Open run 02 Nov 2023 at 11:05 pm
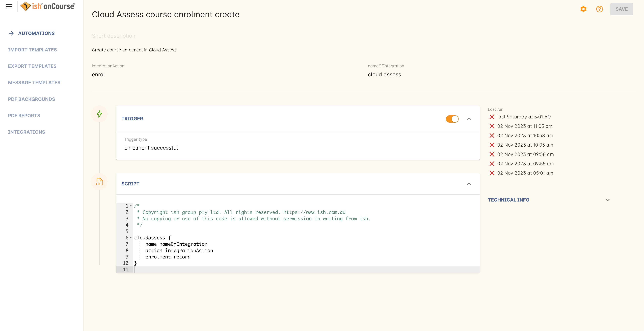The width and height of the screenshot is (644, 331). click(x=524, y=126)
